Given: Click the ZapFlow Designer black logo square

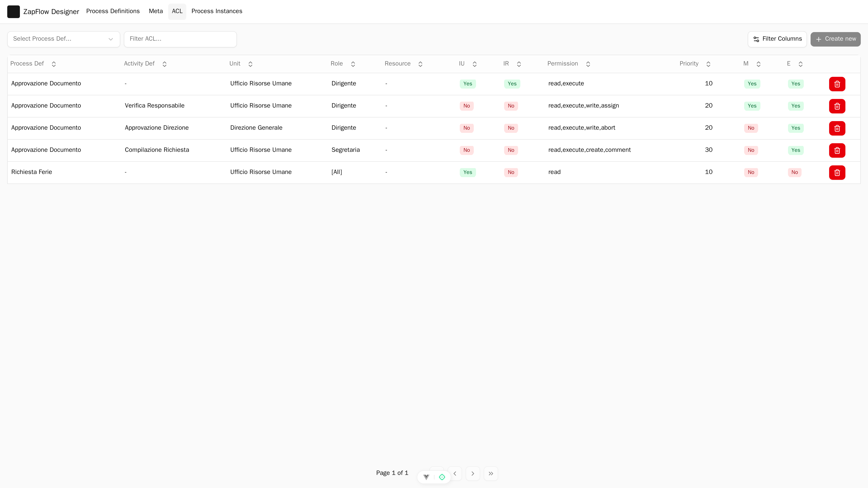Looking at the screenshot, I should point(14,12).
